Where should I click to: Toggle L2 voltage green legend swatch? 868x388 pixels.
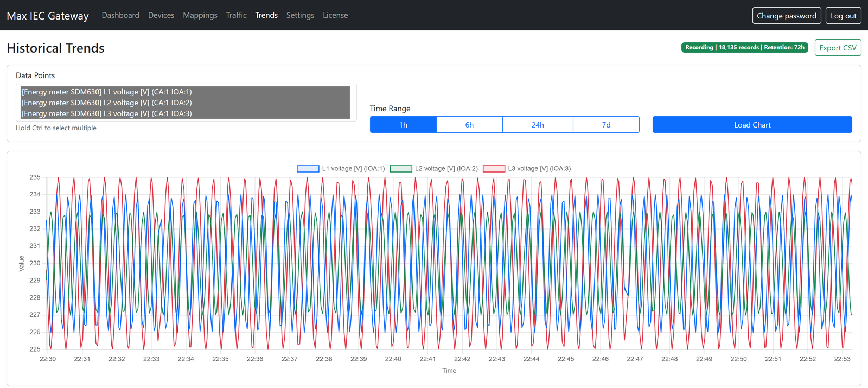click(401, 169)
